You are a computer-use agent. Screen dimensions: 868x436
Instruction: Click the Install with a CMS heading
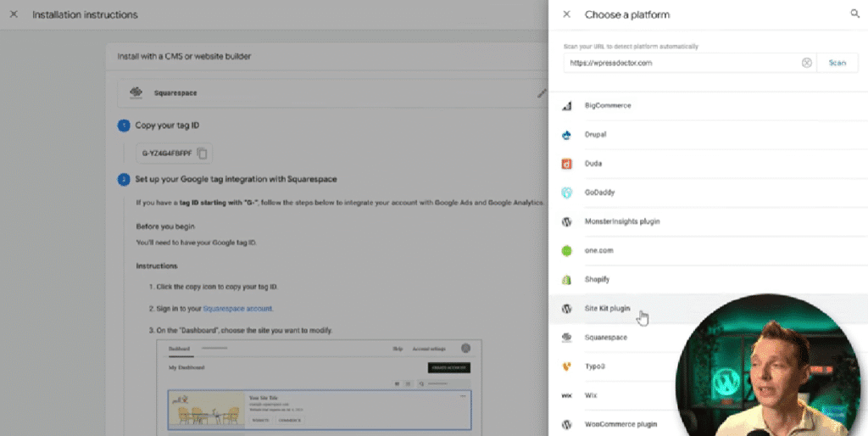click(x=184, y=57)
